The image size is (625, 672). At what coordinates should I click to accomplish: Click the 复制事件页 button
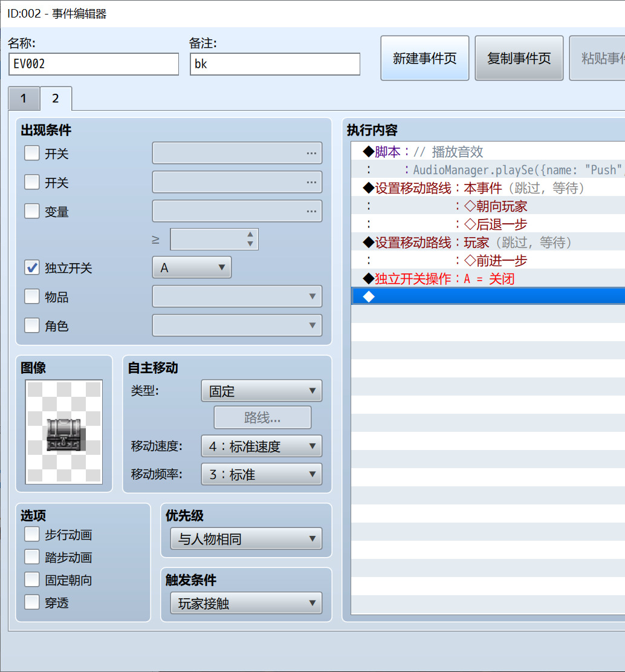pyautogui.click(x=519, y=58)
